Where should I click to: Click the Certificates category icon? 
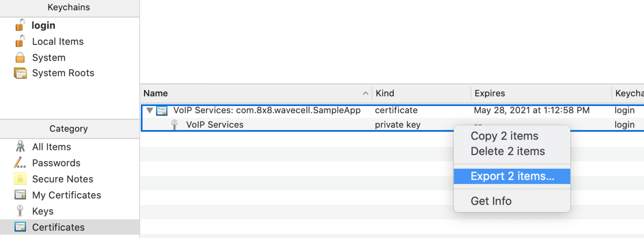tap(20, 227)
